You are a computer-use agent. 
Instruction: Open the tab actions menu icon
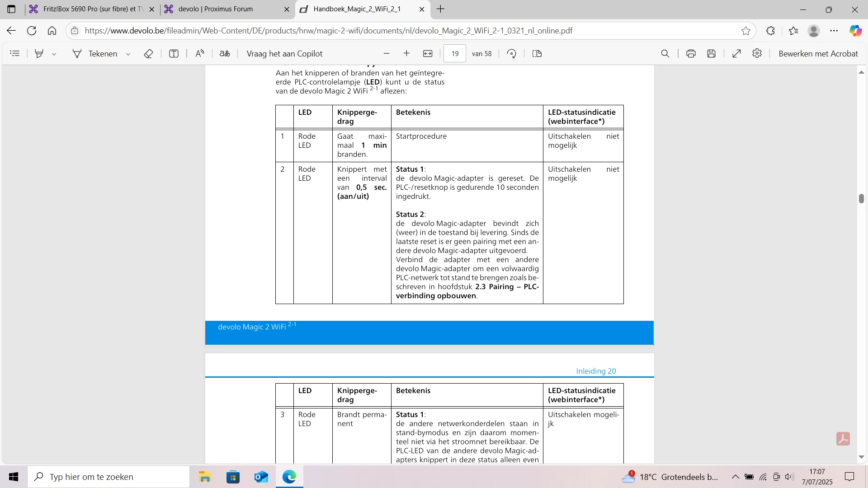tap(11, 9)
